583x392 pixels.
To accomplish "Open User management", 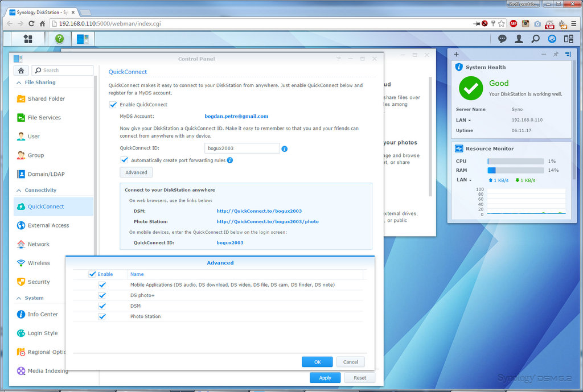I will pyautogui.click(x=53, y=137).
